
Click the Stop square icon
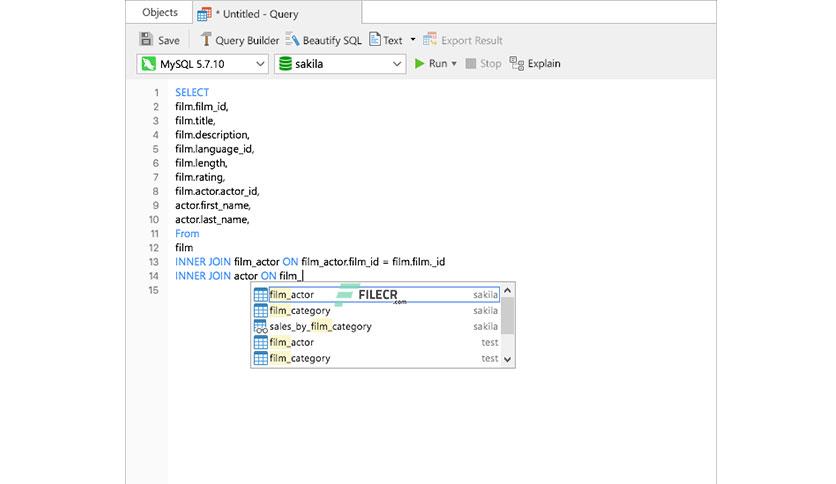(470, 63)
